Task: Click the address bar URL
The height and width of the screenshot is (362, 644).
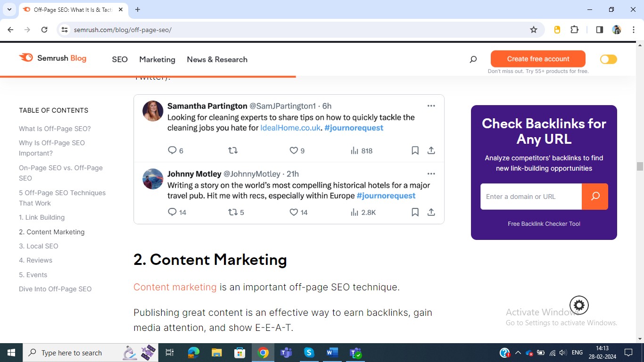Action: tap(123, 30)
